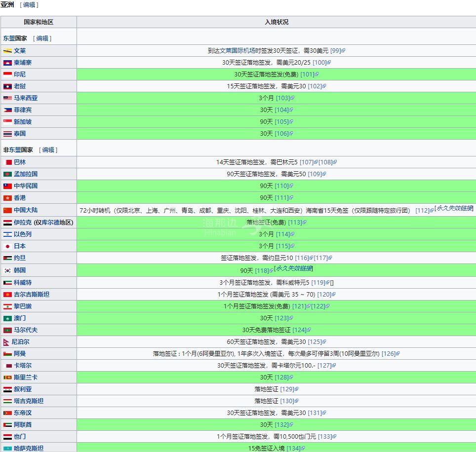
Task: Click the Lebanon flag icon
Action: (x=7, y=306)
